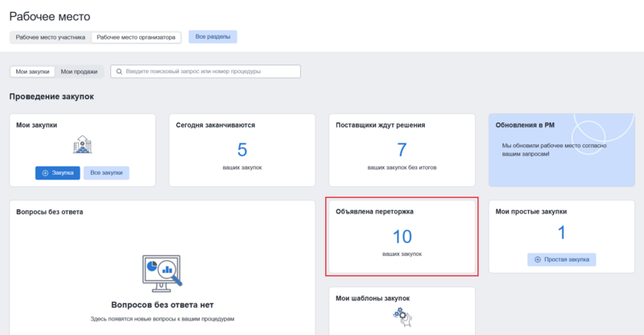Open the Обновления в РМ announcement card
This screenshot has width=644, height=335.
coord(561,149)
